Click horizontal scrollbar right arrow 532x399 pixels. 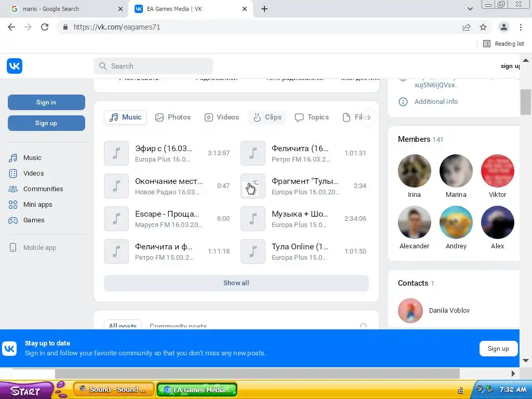(513, 374)
